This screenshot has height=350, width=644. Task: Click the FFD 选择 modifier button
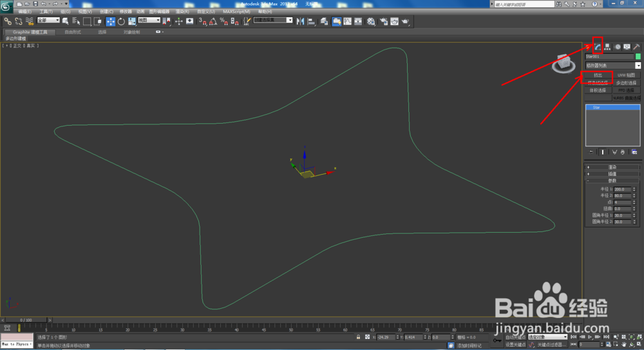(627, 90)
